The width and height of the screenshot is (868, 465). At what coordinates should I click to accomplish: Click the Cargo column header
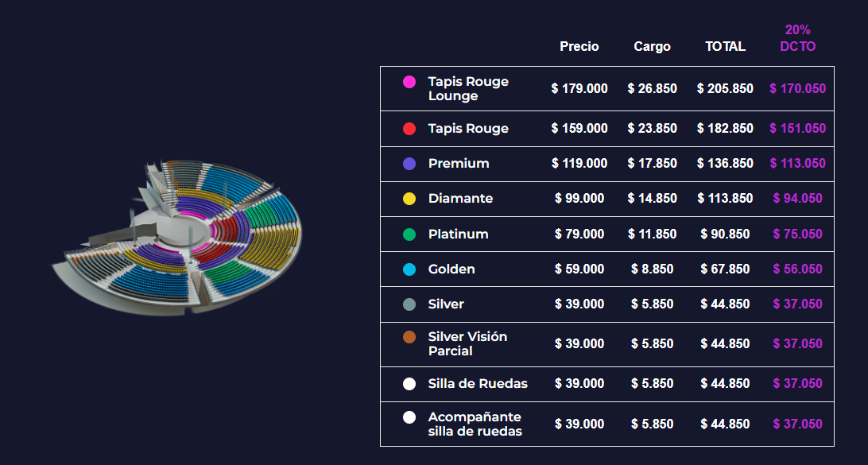click(652, 46)
